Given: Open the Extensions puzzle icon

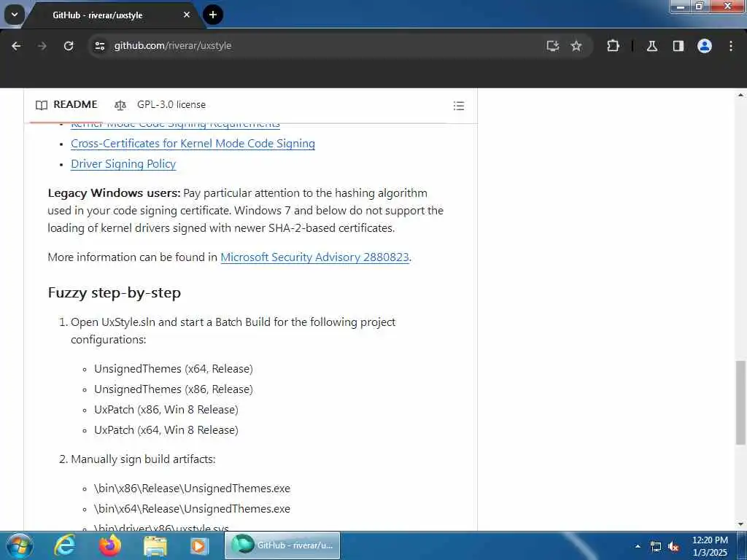Looking at the screenshot, I should click(x=613, y=46).
